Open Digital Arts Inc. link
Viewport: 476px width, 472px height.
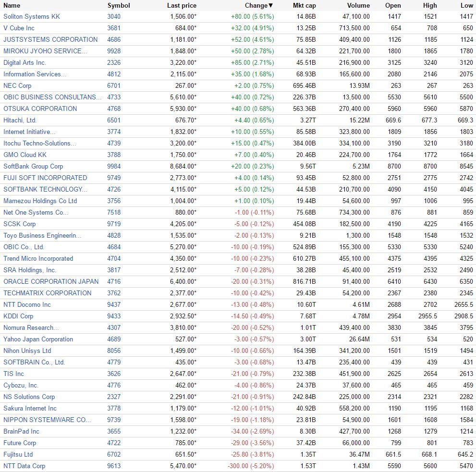[x=24, y=62]
